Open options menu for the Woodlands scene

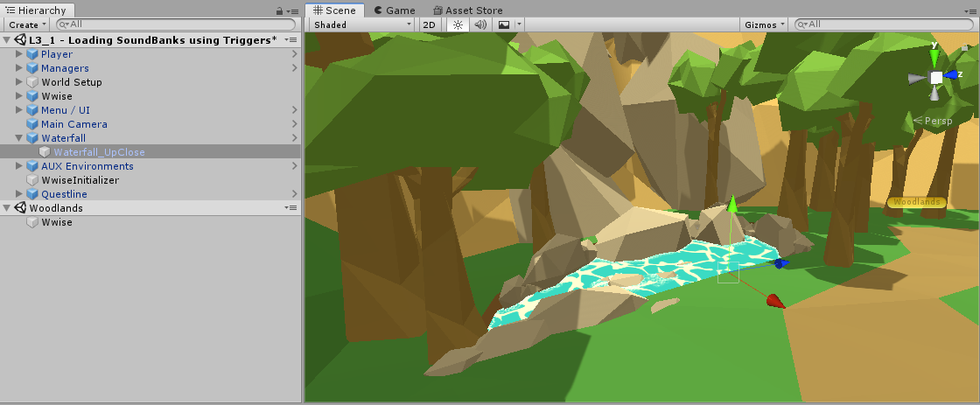click(291, 208)
